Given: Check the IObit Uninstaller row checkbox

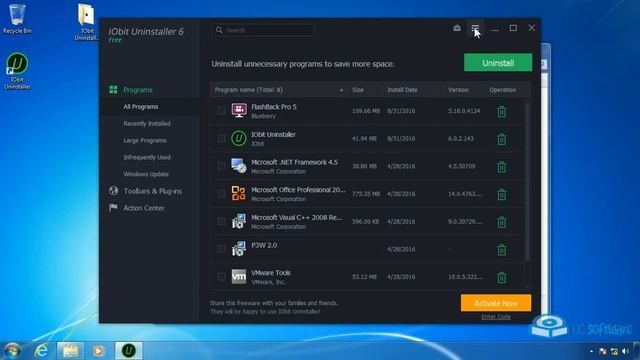Looking at the screenshot, I should pyautogui.click(x=221, y=138).
